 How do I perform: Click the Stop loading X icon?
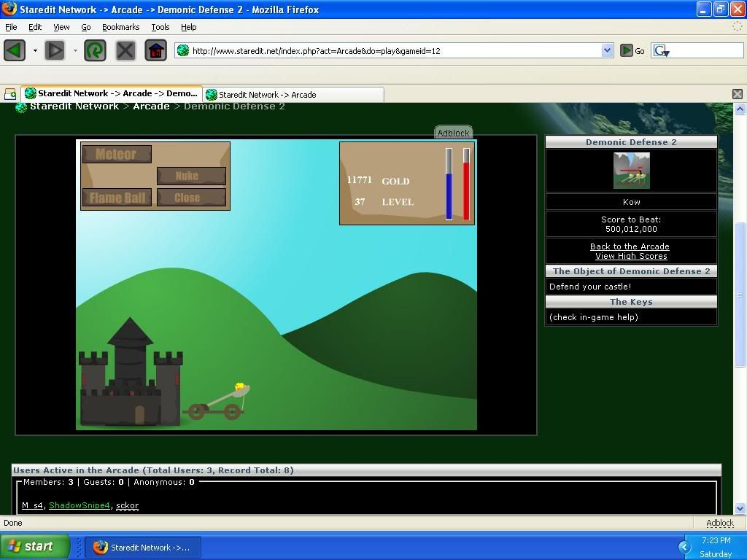tap(125, 50)
